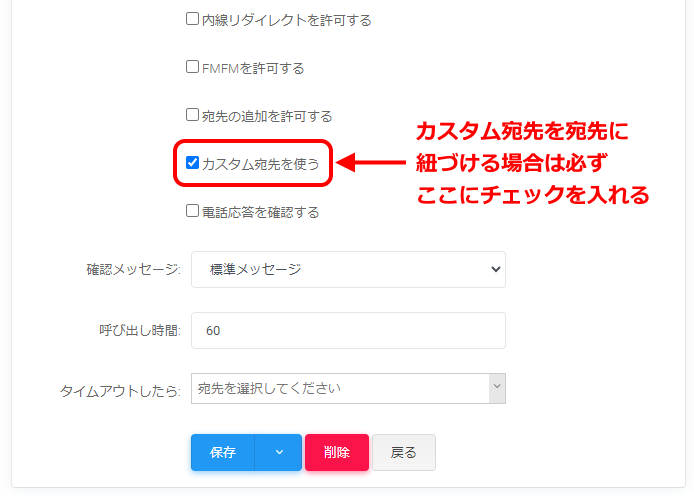694x496 pixels.
Task: Click the red ここにチェックを入れる annotation text
Action: (533, 195)
